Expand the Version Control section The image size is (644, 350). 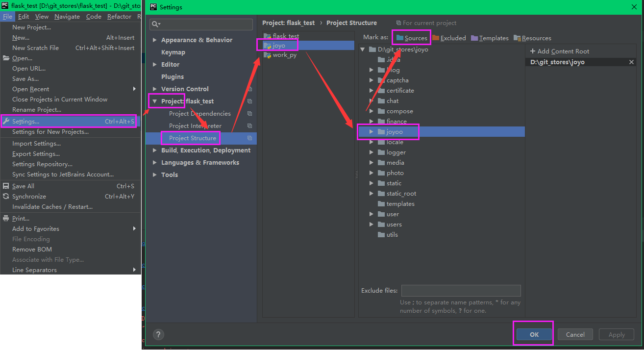click(x=154, y=89)
